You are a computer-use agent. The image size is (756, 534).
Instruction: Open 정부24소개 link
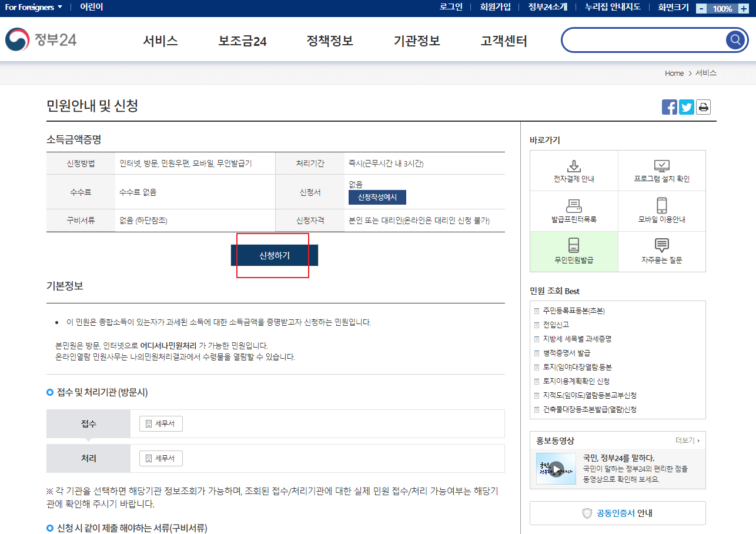[548, 7]
